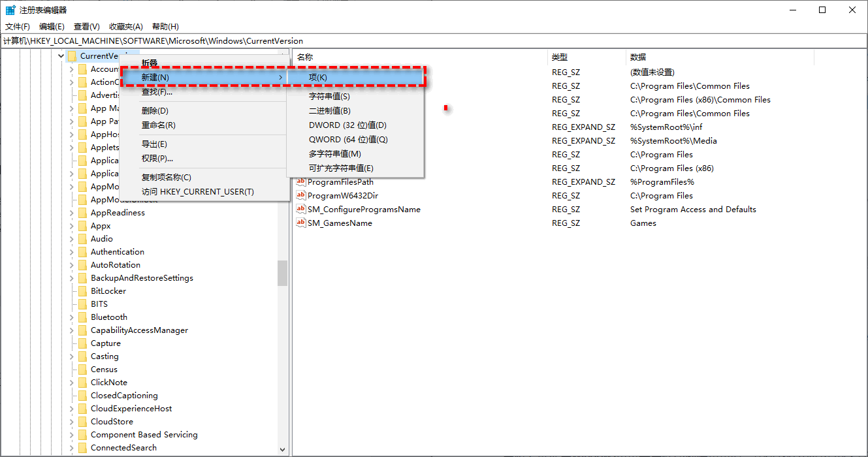Open the 查看 menu

[87, 26]
